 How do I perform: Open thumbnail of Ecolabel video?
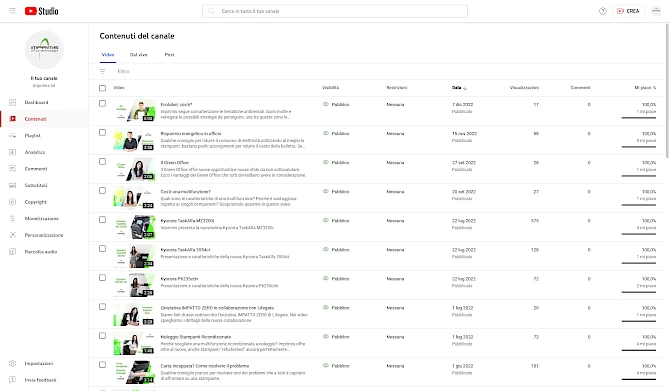134,111
